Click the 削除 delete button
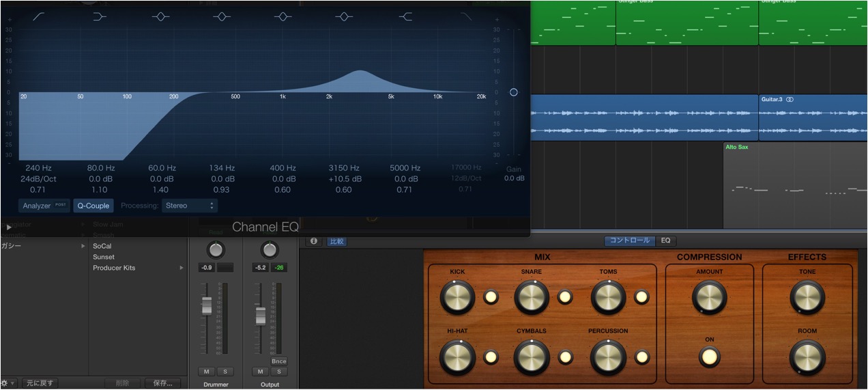The image size is (868, 390). click(122, 383)
